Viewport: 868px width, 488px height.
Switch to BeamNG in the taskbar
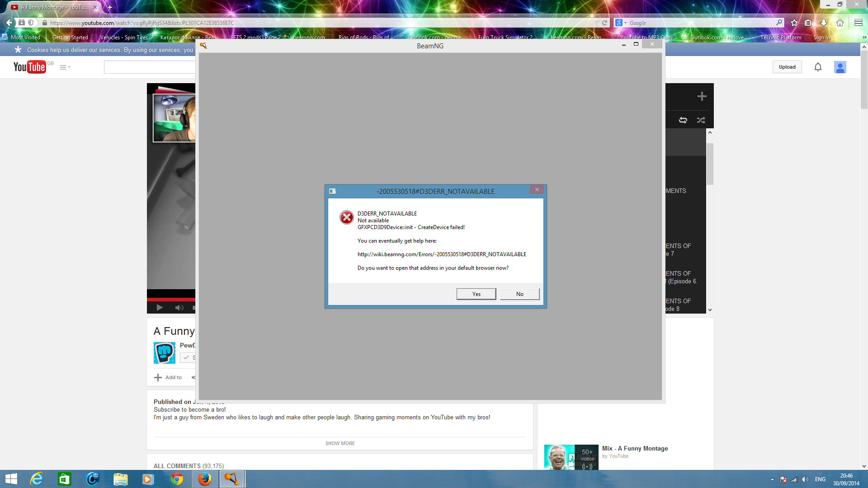[x=232, y=479]
